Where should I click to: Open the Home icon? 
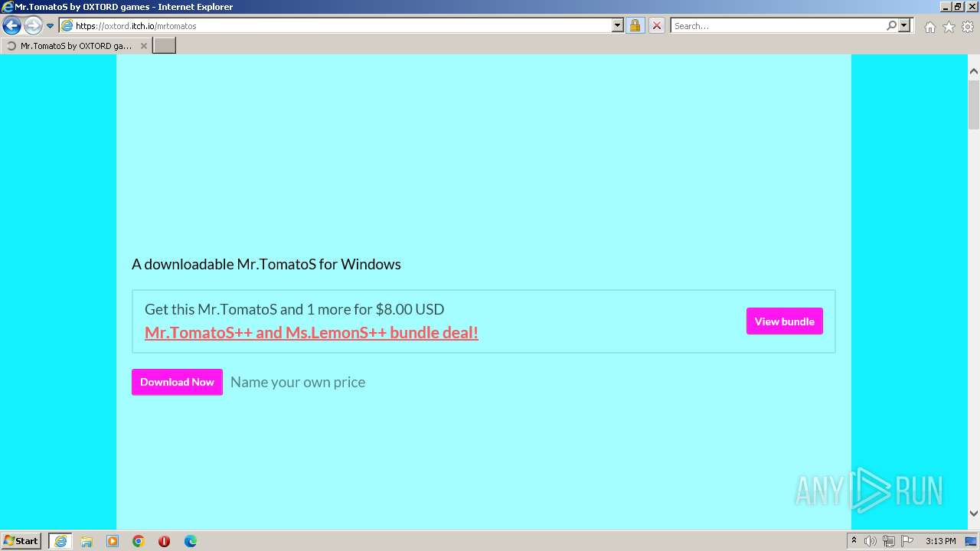click(929, 27)
